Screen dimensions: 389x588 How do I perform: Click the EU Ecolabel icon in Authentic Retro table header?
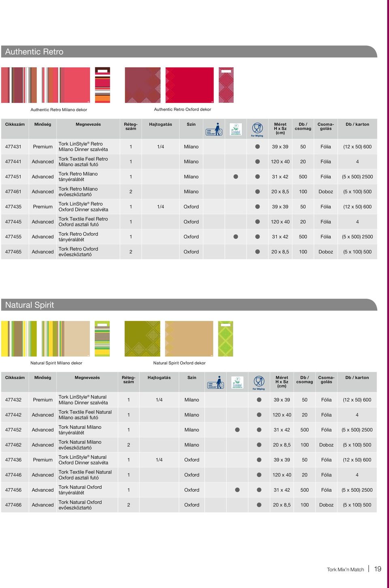click(236, 129)
